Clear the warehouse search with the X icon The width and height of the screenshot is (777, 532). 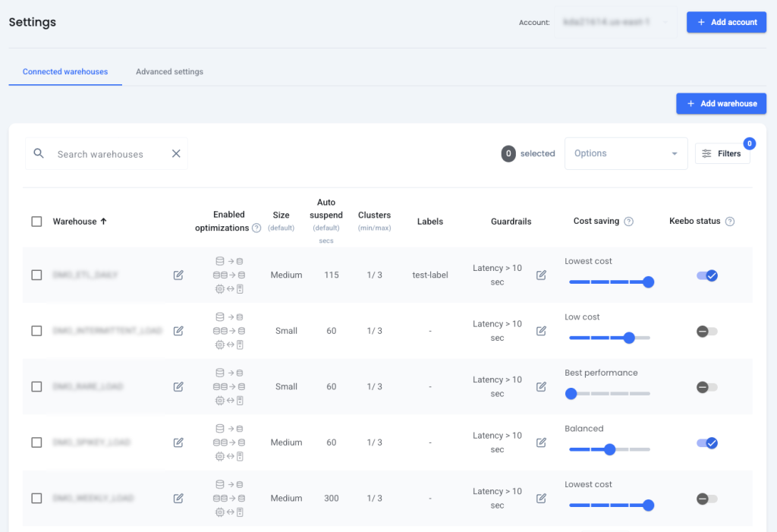pos(176,153)
